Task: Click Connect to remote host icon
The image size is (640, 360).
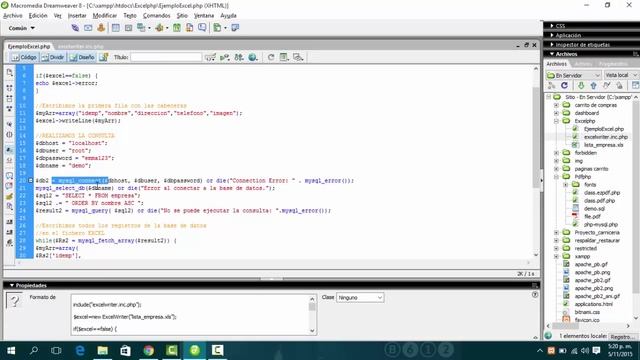Action: pyautogui.click(x=551, y=85)
